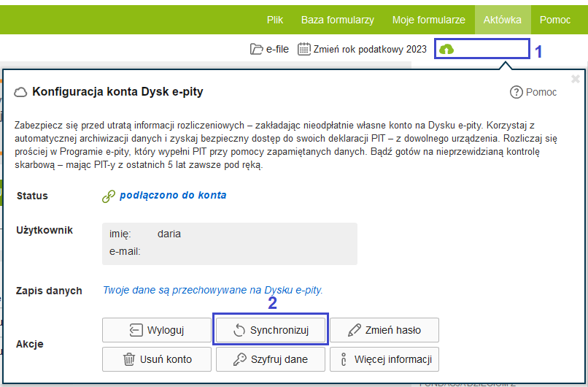
Task: Click Synchronizuj to sync data
Action: click(271, 330)
